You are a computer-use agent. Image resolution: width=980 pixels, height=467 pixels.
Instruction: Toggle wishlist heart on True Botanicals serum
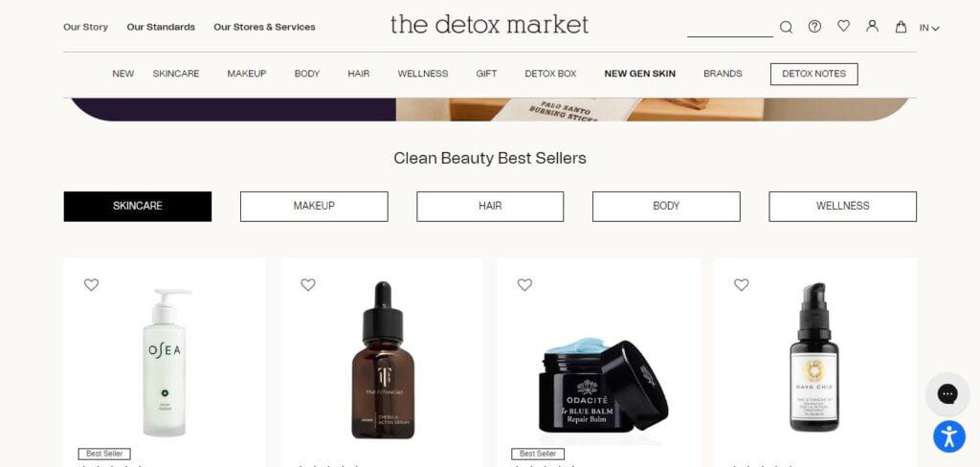[308, 285]
